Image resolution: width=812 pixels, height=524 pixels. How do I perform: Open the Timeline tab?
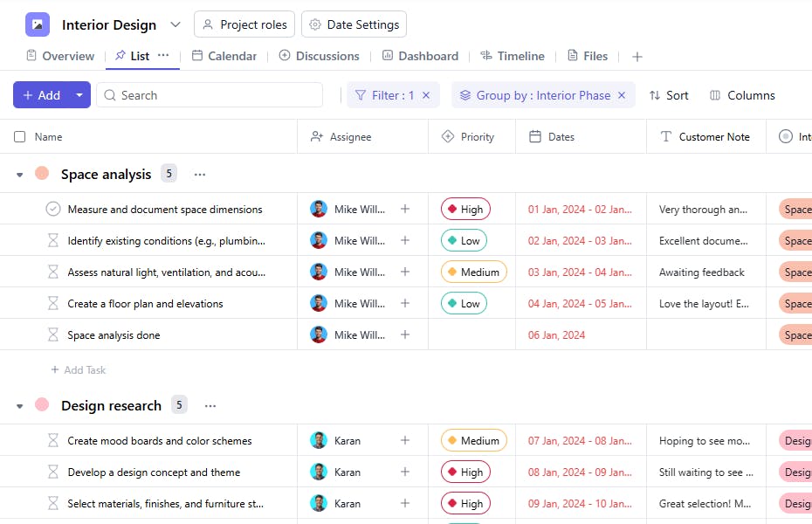(513, 56)
